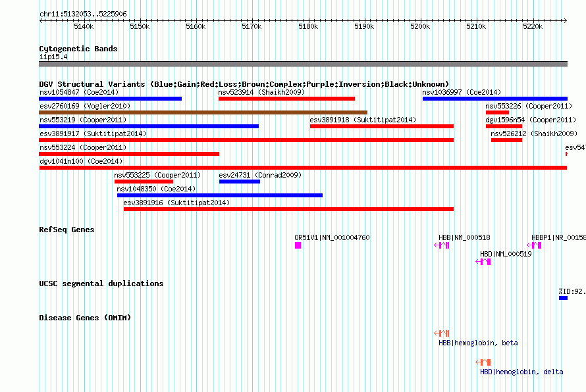Select the blue esv24731 variant bar
Viewport: 586px width, 392px height.
(240, 182)
